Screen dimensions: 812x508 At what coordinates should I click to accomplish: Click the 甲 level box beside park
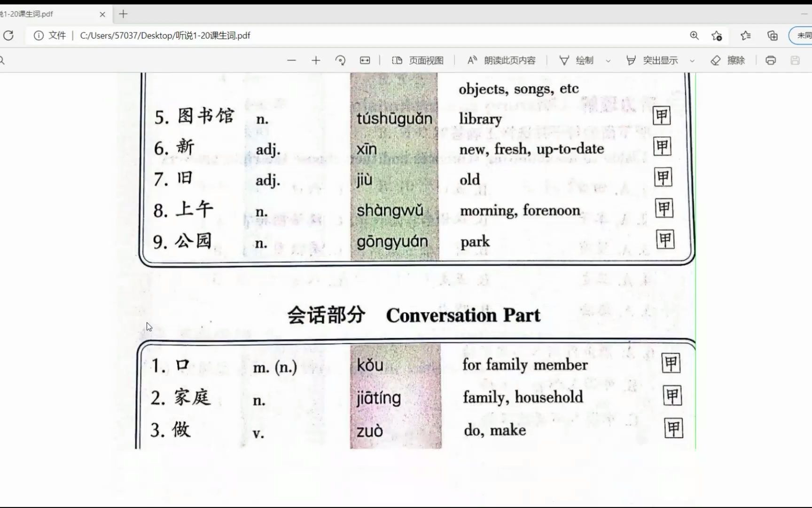665,240
